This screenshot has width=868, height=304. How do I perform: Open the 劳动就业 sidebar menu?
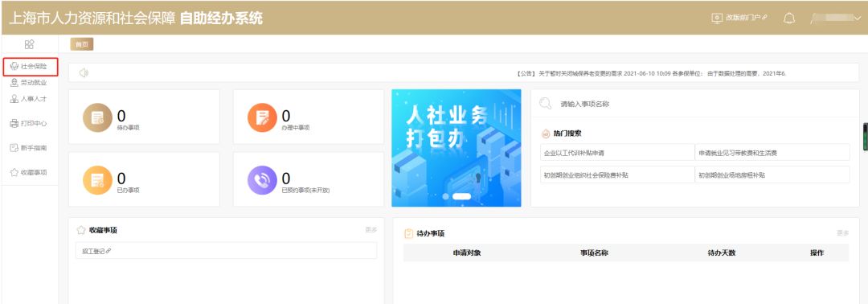pyautogui.click(x=29, y=83)
